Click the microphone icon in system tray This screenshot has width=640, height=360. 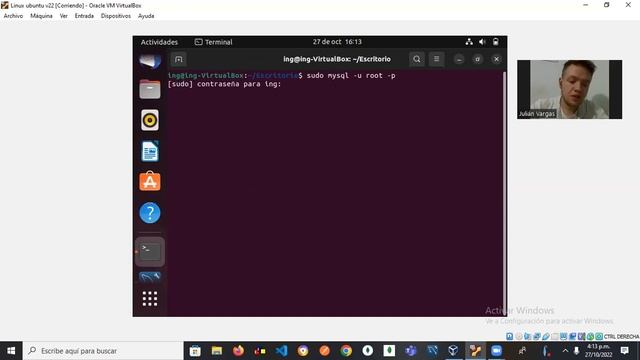point(576,351)
